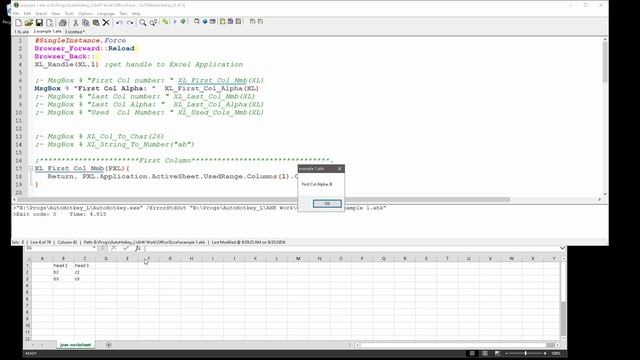
Task: Click the Redo arrow icon
Action: [130, 22]
